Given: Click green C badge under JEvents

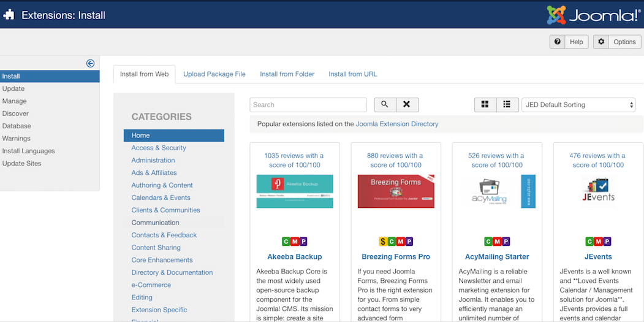Looking at the screenshot, I should point(590,242).
